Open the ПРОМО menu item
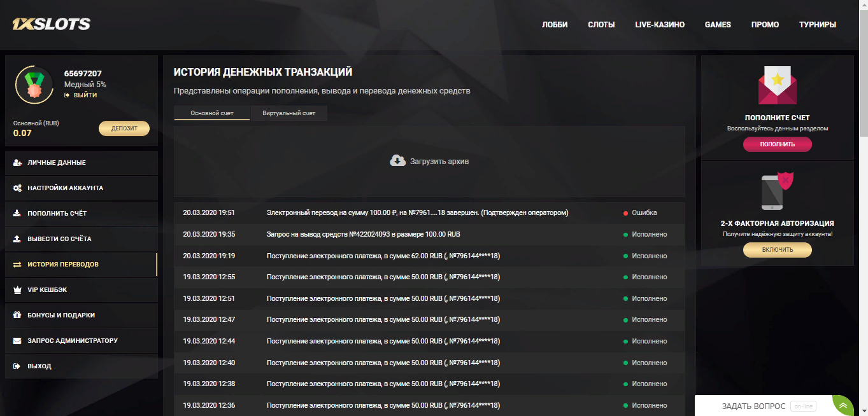The image size is (868, 416). pyautogui.click(x=765, y=25)
